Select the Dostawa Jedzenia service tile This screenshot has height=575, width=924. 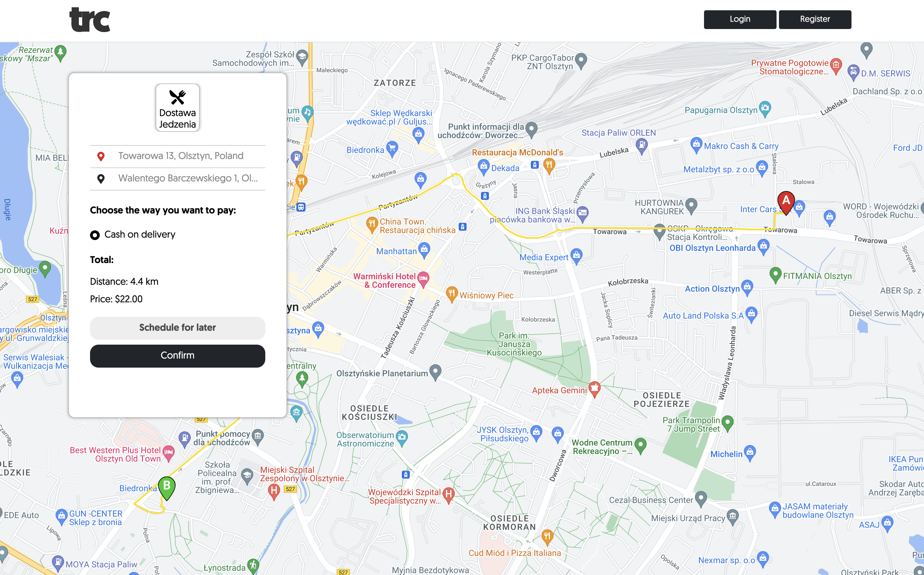177,108
